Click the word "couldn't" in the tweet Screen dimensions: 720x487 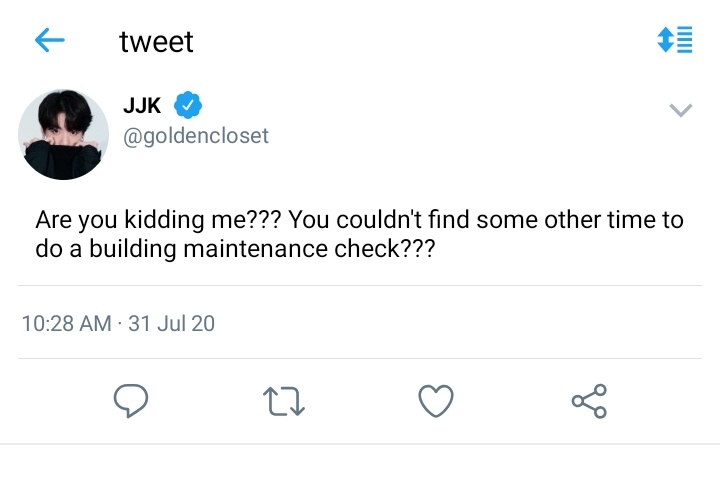tap(379, 219)
